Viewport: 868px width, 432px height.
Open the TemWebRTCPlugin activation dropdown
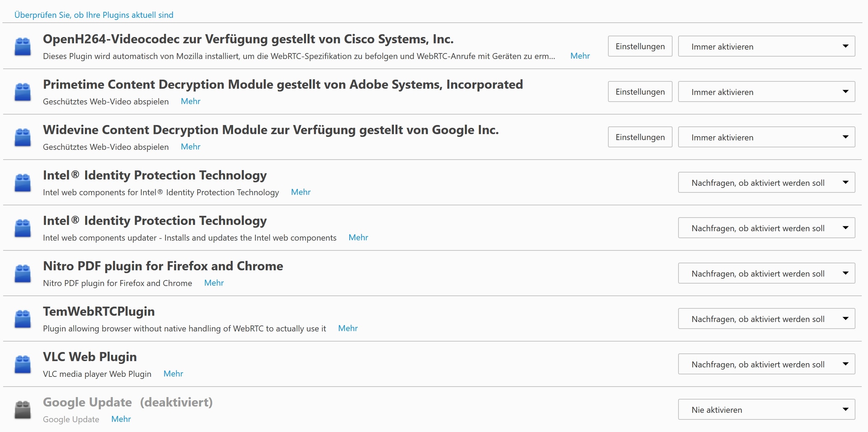click(766, 319)
